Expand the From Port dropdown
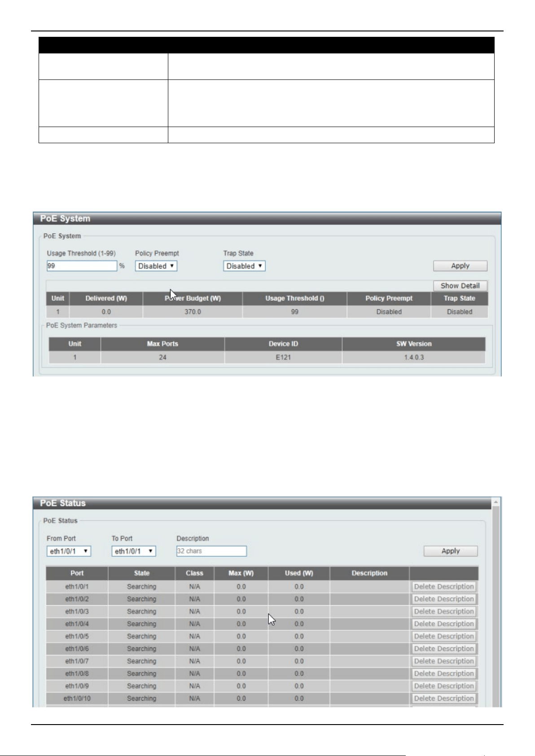The height and width of the screenshot is (756, 535). tap(69, 551)
